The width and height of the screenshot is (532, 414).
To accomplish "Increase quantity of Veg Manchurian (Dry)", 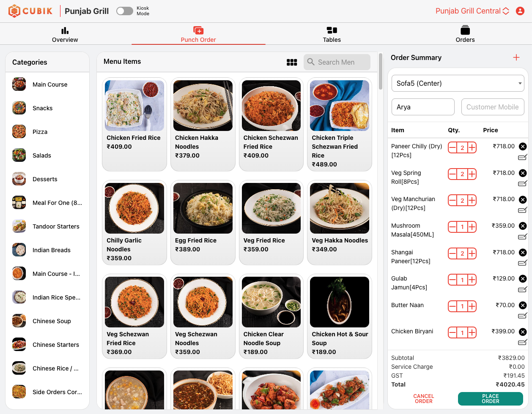I will point(472,200).
